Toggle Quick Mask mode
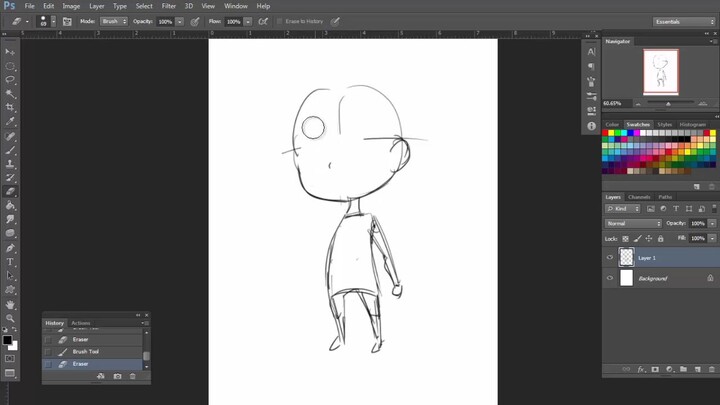The width and height of the screenshot is (720, 405). coord(10,359)
